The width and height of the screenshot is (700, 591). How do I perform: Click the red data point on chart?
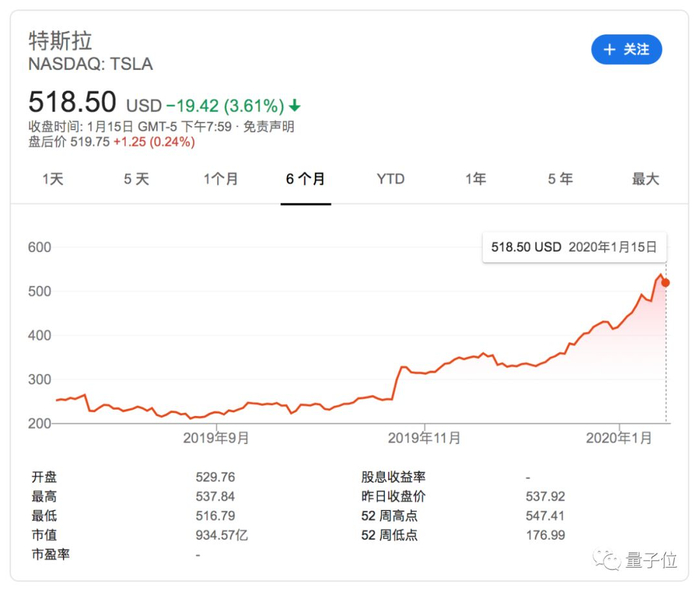(666, 283)
